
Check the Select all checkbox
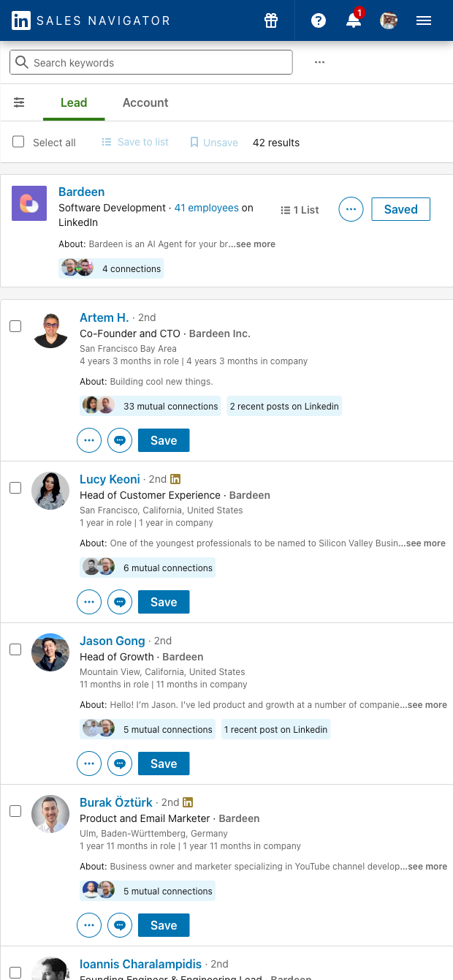click(19, 142)
